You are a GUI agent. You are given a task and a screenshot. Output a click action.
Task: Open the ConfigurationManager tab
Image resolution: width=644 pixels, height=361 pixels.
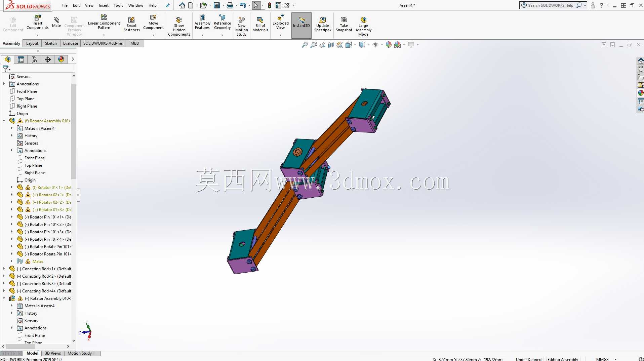coord(34,59)
